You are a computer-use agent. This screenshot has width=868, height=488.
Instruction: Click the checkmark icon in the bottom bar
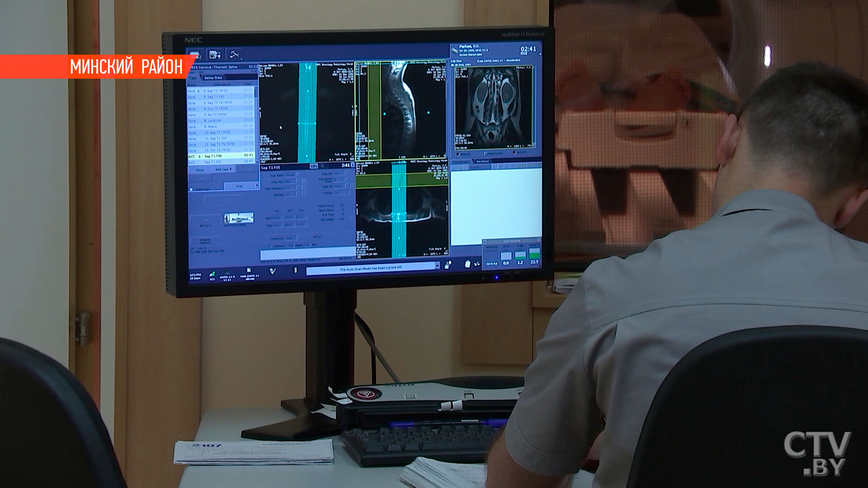click(273, 271)
